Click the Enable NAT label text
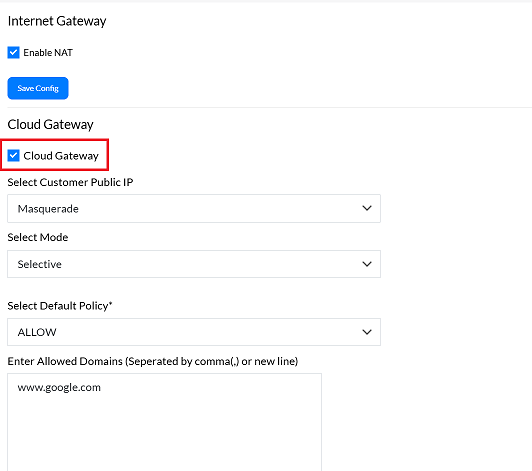Screen dimensions: 532x471 (48, 53)
